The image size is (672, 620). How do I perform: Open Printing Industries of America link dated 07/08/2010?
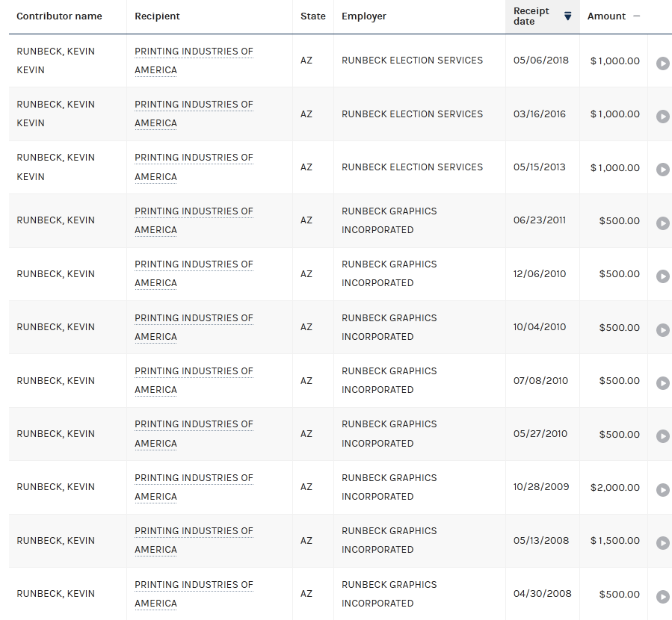pyautogui.click(x=194, y=380)
